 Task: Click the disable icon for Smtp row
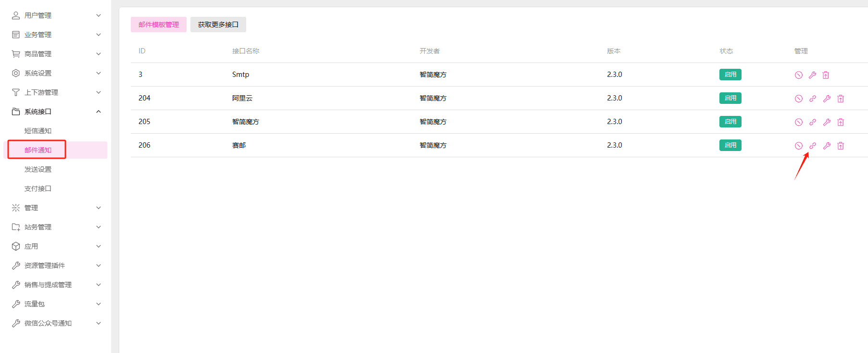[x=799, y=75]
